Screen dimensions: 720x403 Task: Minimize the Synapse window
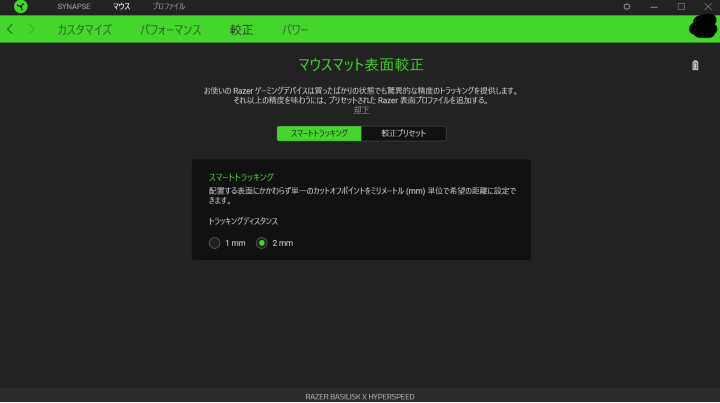pyautogui.click(x=654, y=6)
